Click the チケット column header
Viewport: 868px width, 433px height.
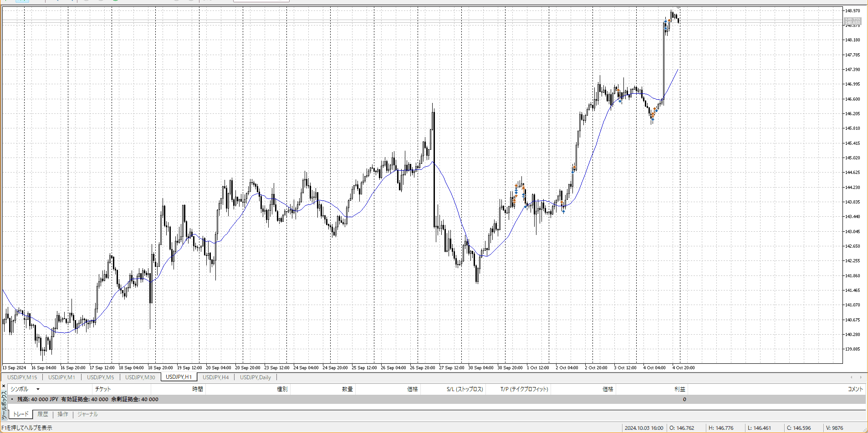point(103,389)
